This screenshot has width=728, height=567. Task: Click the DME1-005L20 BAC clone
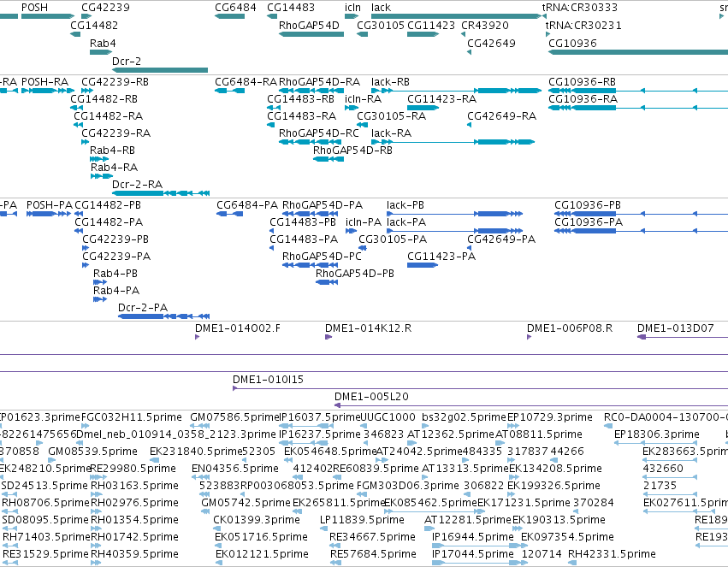[531, 405]
